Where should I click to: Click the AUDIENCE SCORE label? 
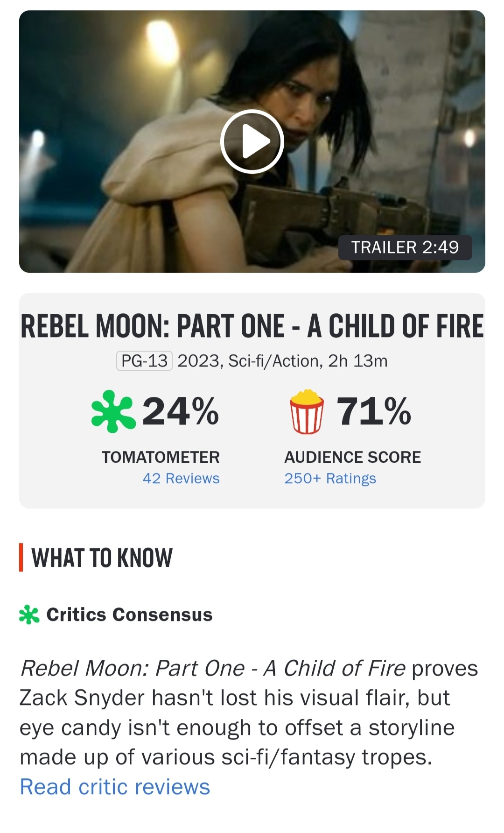point(353,457)
